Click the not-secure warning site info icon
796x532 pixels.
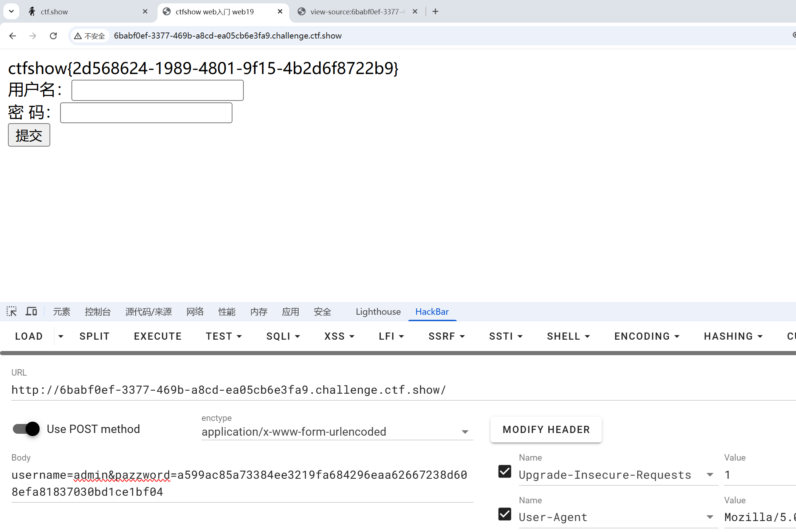[x=90, y=36]
